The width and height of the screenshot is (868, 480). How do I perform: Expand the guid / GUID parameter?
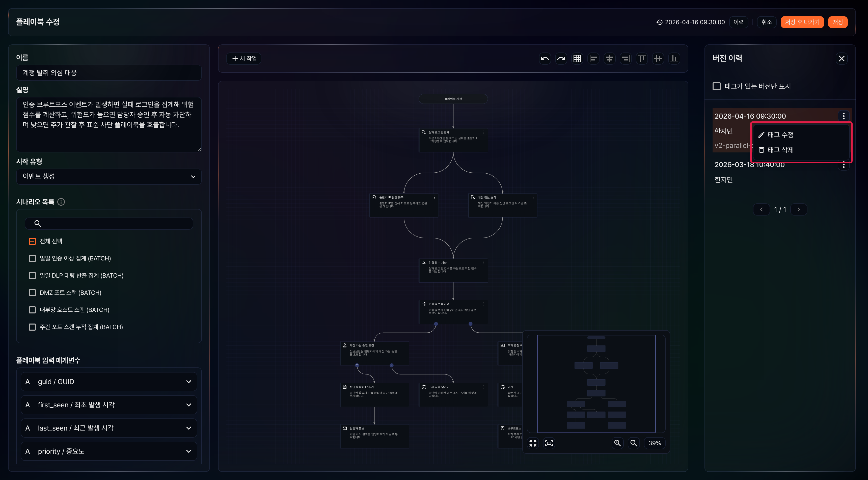(109, 382)
